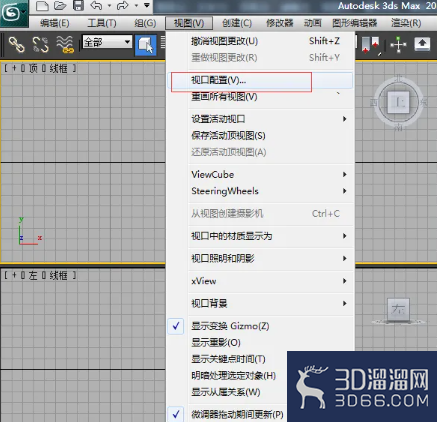Click the 左 view name viewport label
437x422 pixels.
(x=33, y=275)
